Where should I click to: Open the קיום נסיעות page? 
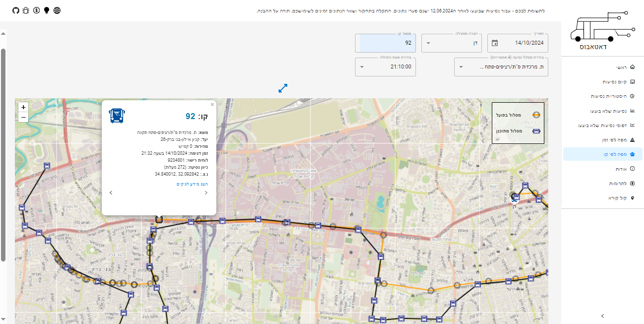603,81
